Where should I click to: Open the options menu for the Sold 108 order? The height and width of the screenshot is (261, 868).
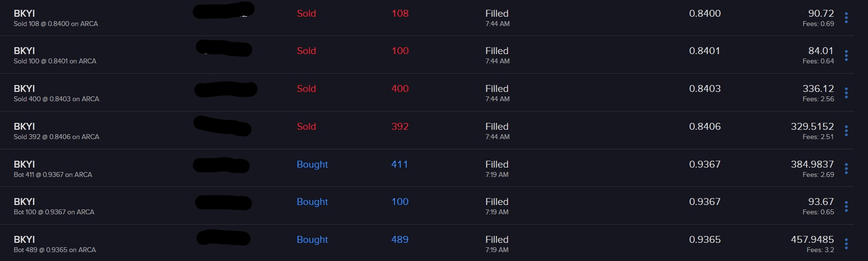pyautogui.click(x=846, y=18)
